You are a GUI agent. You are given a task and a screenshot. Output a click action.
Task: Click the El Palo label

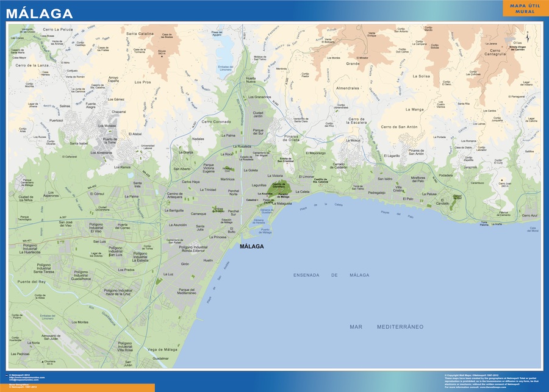click(x=408, y=199)
